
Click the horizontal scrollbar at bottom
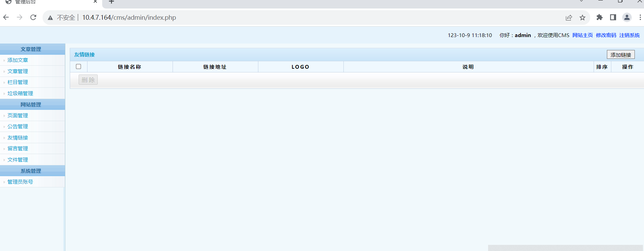(565, 248)
